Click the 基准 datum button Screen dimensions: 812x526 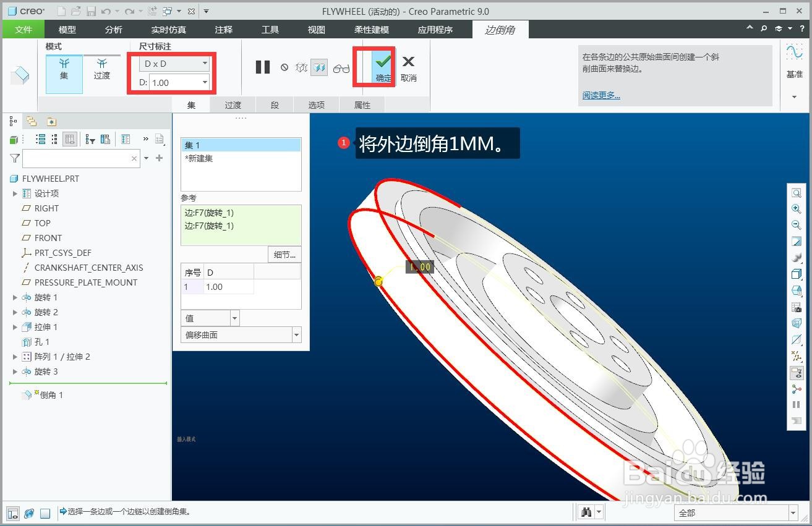[x=795, y=61]
